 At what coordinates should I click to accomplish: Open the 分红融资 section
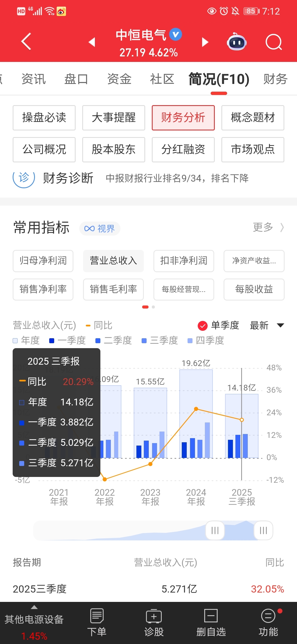tap(183, 150)
